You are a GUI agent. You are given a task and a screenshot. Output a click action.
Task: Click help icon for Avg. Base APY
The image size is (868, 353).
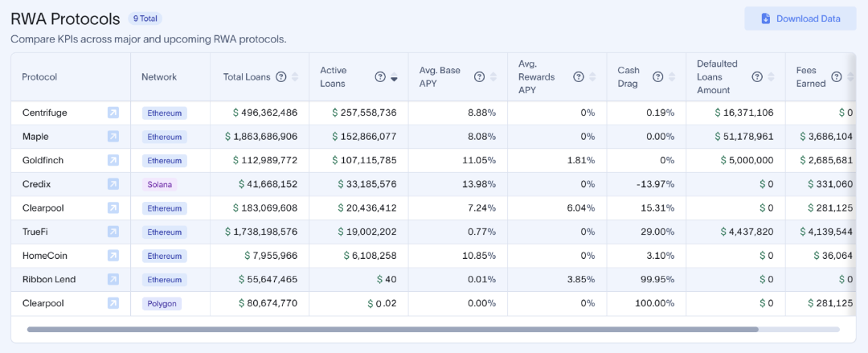click(x=479, y=77)
